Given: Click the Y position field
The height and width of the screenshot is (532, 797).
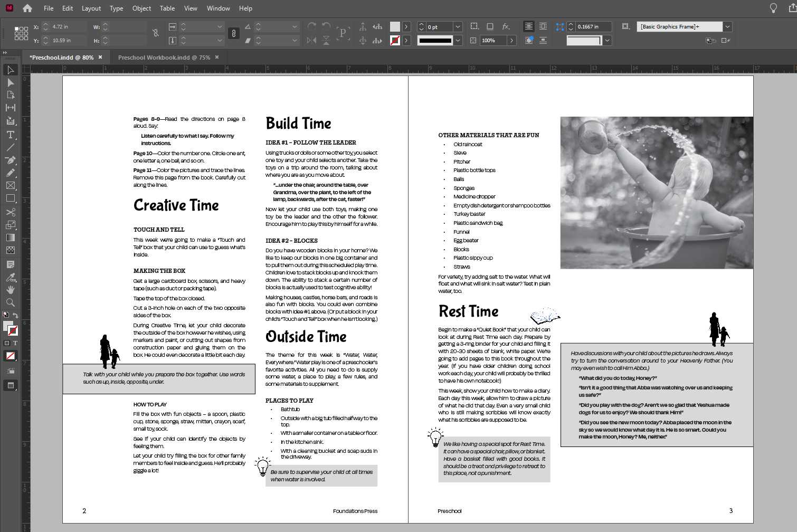Looking at the screenshot, I should pos(69,40).
